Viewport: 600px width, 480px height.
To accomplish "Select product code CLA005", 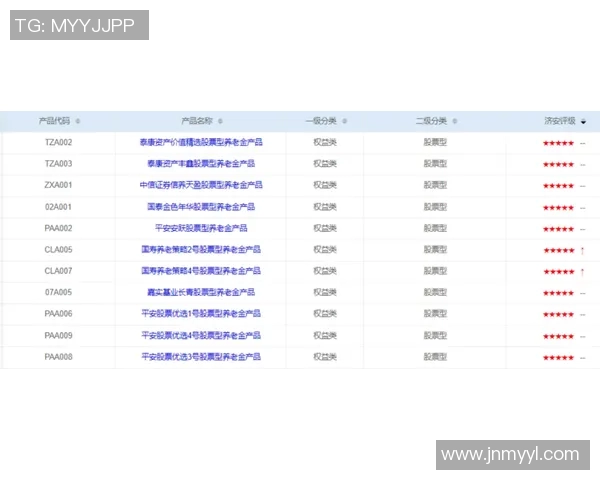I will 58,250.
